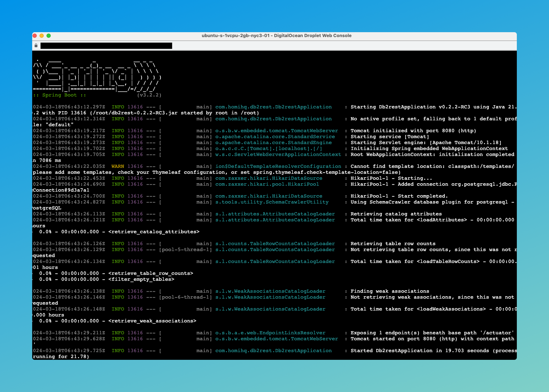The width and height of the screenshot is (549, 392).
Task: Click the '(v3.2.2)' version text
Action: point(149,95)
